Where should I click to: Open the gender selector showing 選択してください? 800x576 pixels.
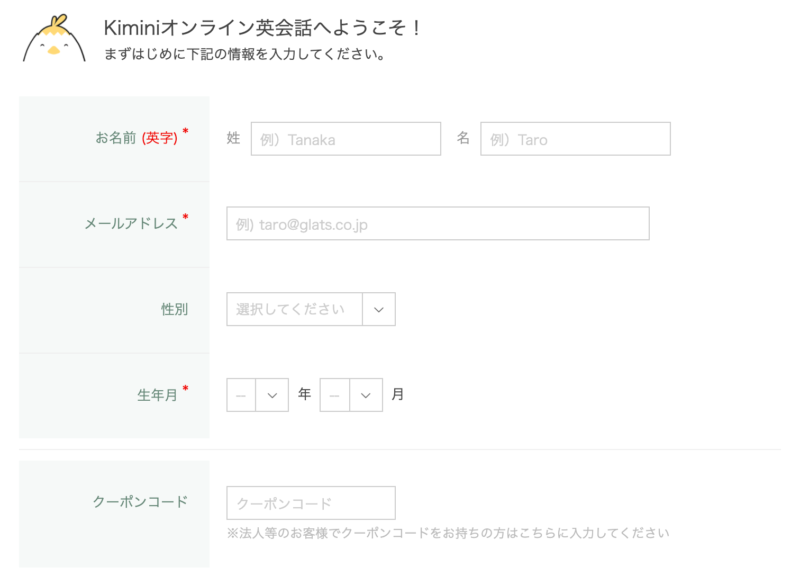(x=295, y=310)
